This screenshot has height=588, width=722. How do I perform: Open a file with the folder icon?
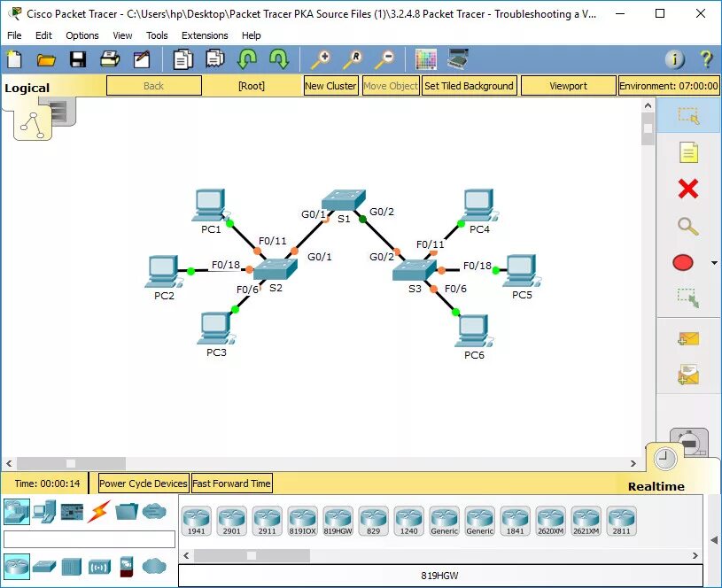point(46,60)
